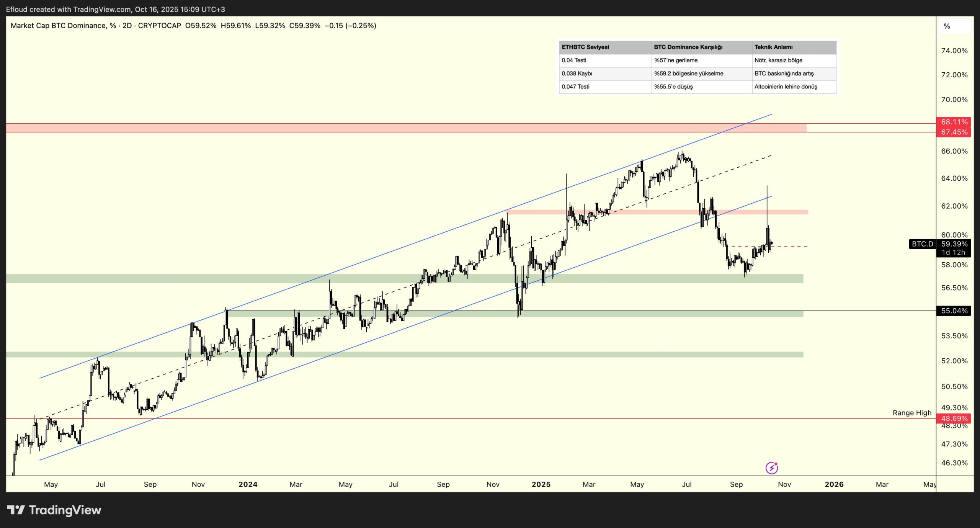Click the BTC Dominance Karşılığı table header
The height and width of the screenshot is (528, 980).
(688, 47)
